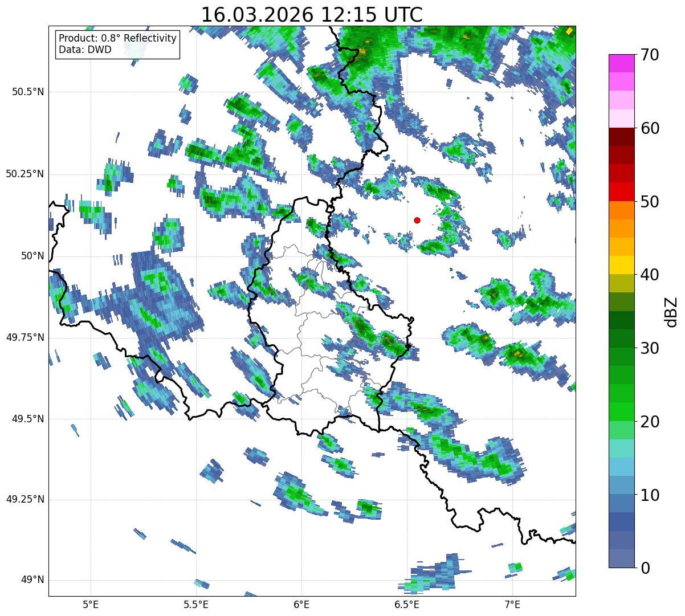Click the orange colorbar segment below 50

621,210
